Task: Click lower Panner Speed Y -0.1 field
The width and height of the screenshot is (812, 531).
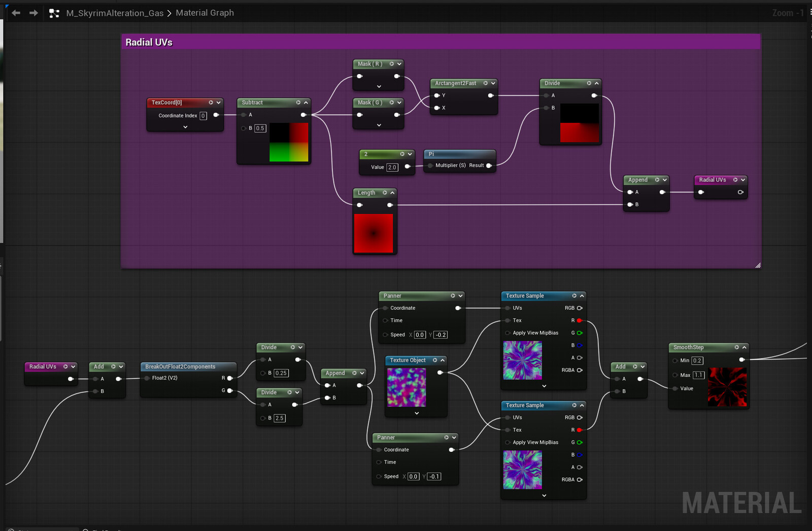Action: 434,477
